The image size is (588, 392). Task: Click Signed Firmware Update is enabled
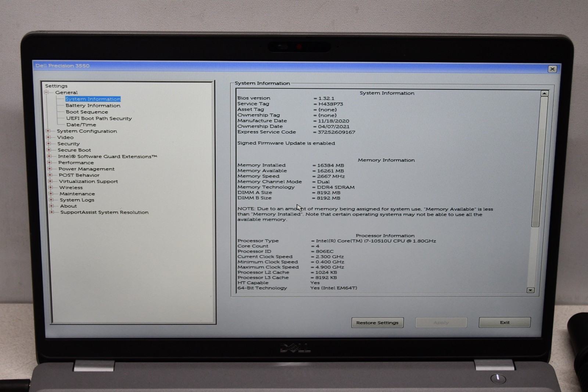(286, 143)
